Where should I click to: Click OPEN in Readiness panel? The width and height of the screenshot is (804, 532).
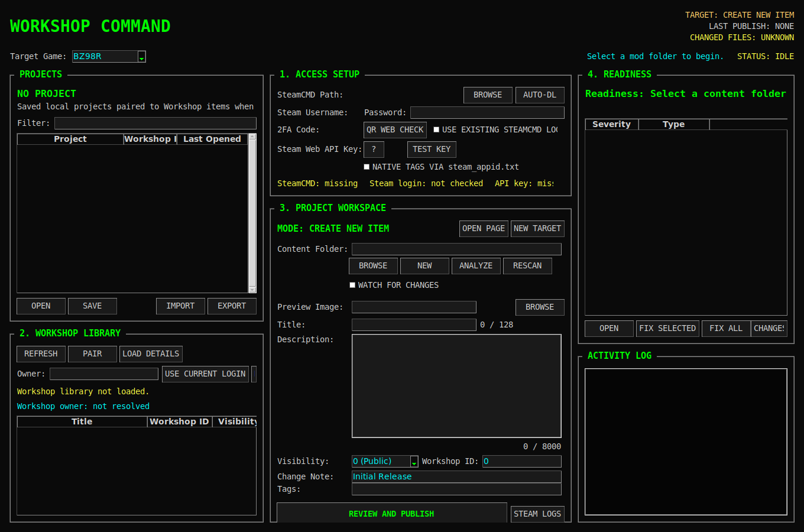(x=609, y=328)
